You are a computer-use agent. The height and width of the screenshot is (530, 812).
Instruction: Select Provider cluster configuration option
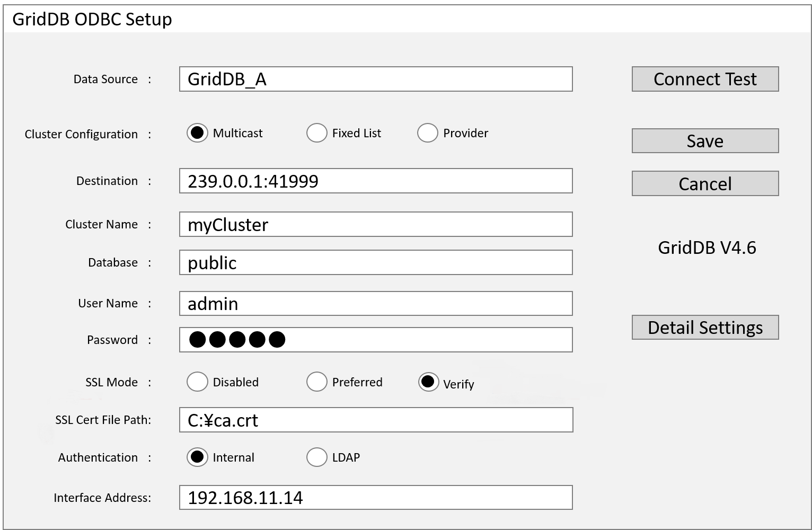click(427, 133)
